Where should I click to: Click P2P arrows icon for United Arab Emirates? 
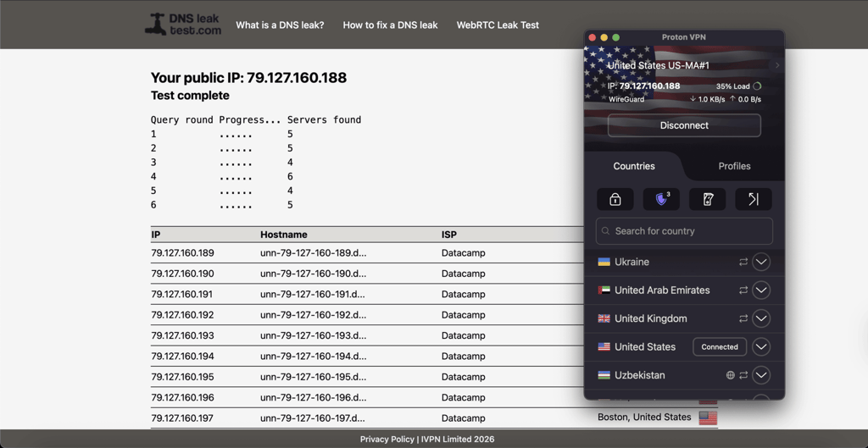coord(743,290)
